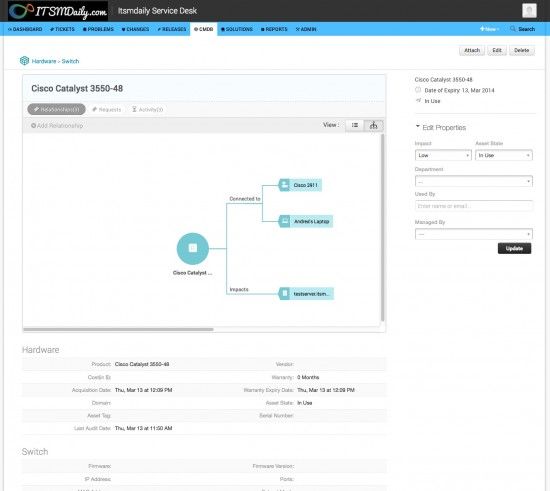Viewport: 550px width, 491px height.
Task: Click Add Relationship link
Action: [x=57, y=126]
